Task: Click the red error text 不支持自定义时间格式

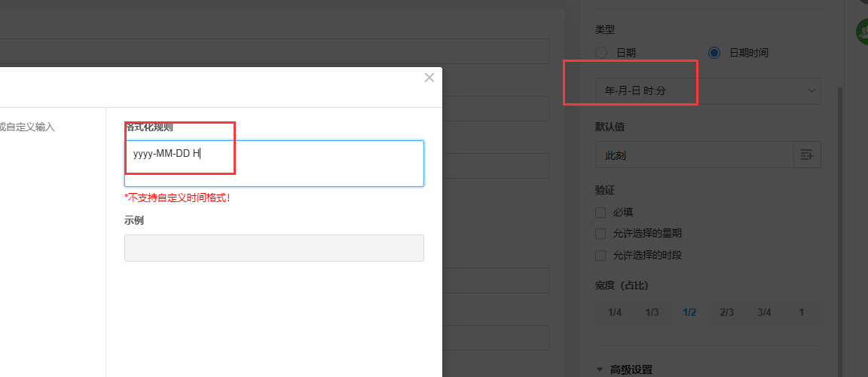Action: coord(177,198)
